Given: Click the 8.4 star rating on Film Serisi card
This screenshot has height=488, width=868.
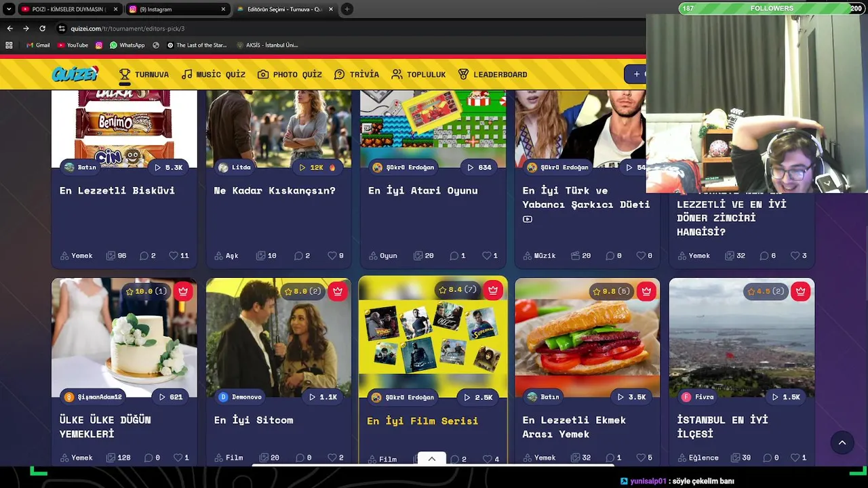Looking at the screenshot, I should click(x=458, y=290).
